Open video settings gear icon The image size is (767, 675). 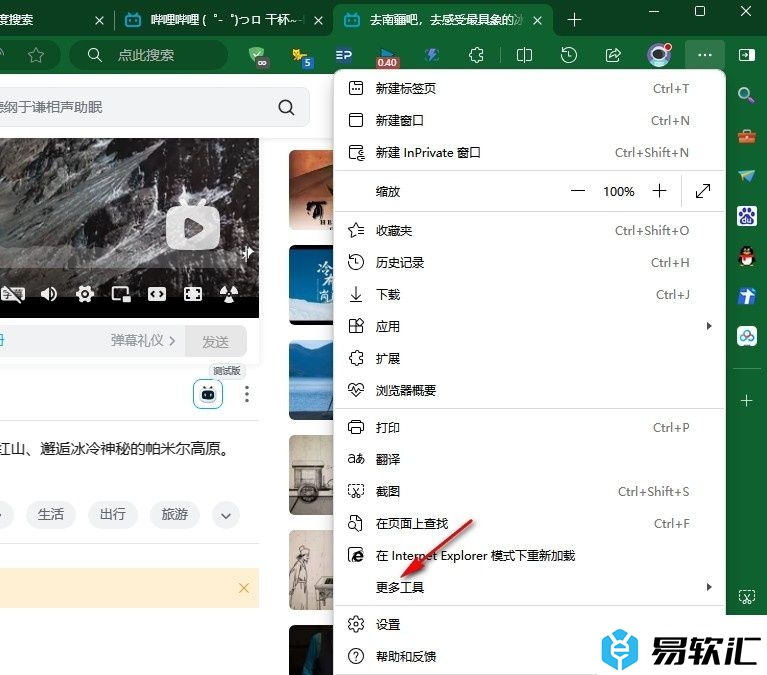(85, 294)
